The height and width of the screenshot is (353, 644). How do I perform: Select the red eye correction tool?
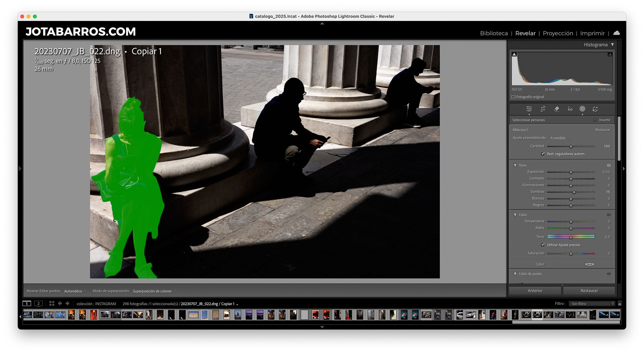pos(570,109)
